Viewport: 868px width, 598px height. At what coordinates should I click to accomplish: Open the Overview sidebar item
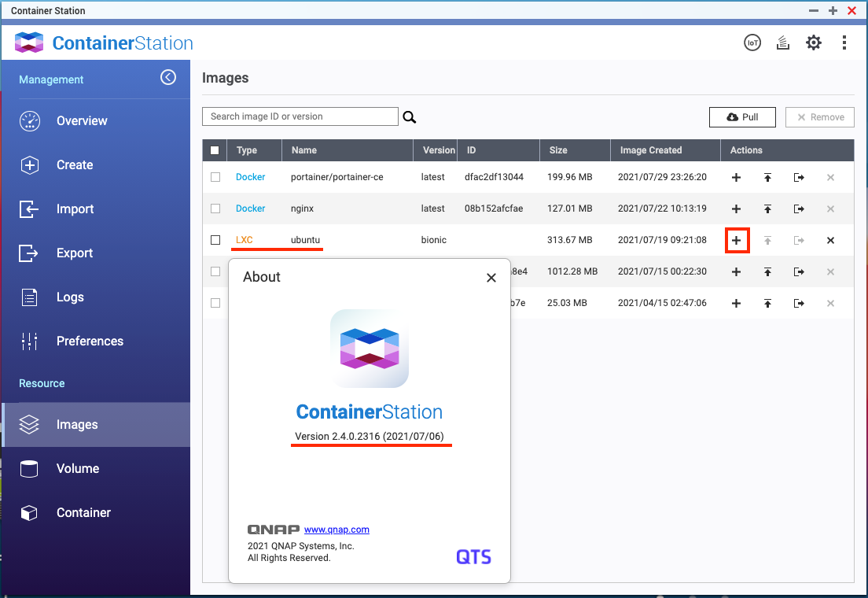tap(82, 121)
